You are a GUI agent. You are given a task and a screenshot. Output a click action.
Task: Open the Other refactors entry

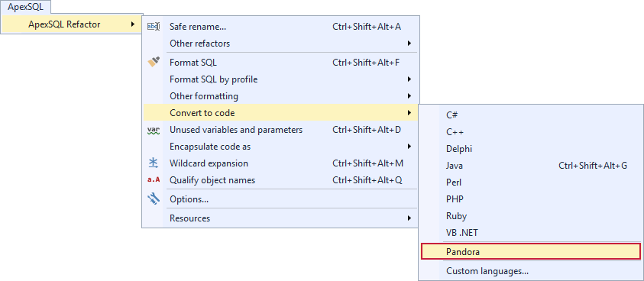(x=280, y=43)
